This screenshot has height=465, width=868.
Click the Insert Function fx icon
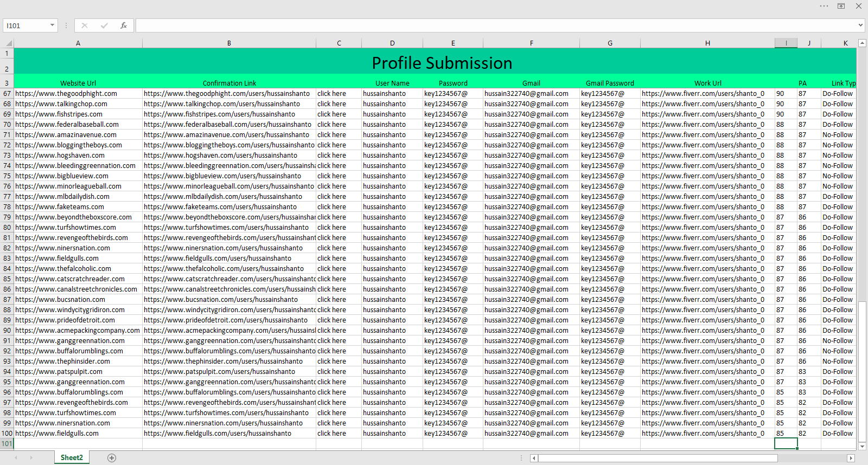tap(124, 25)
